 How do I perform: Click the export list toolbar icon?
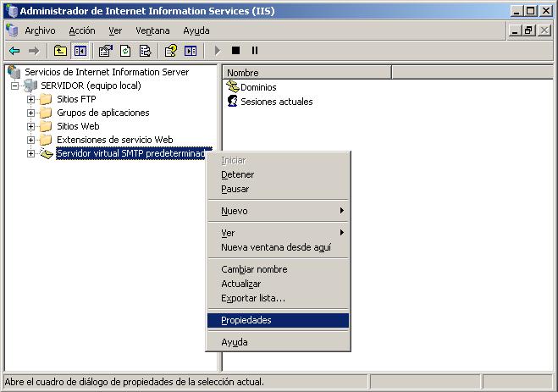click(145, 51)
